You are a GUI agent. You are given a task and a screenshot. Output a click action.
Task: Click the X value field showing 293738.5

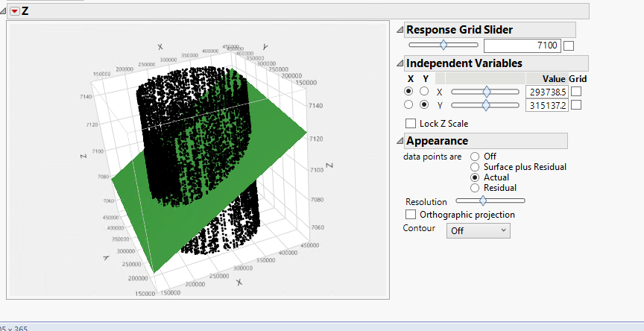click(546, 92)
